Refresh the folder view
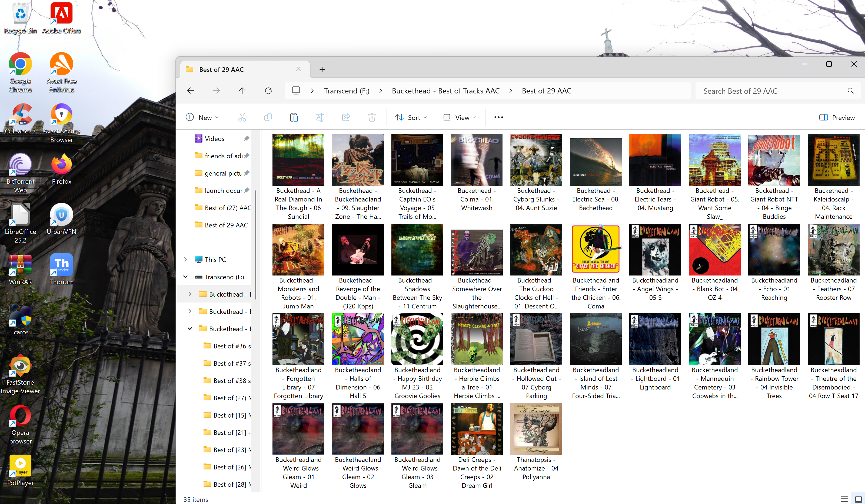This screenshot has height=504, width=865. (268, 90)
